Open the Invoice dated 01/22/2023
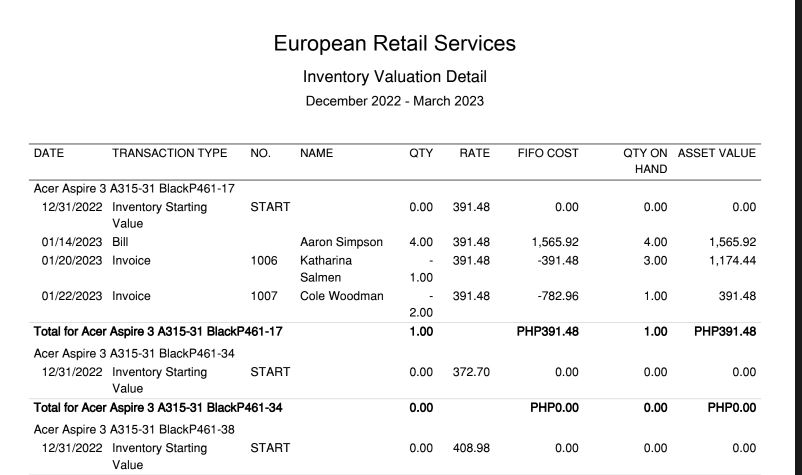 [129, 296]
